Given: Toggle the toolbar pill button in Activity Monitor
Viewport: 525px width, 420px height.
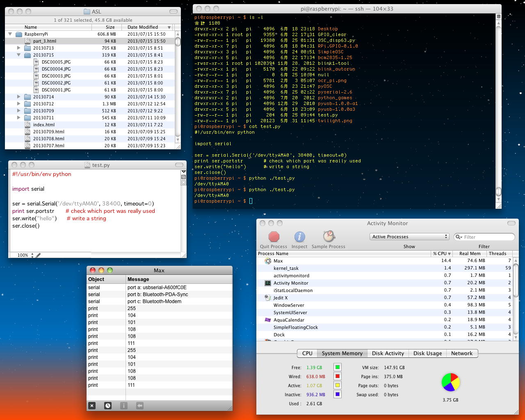Looking at the screenshot, I should pyautogui.click(x=511, y=223).
